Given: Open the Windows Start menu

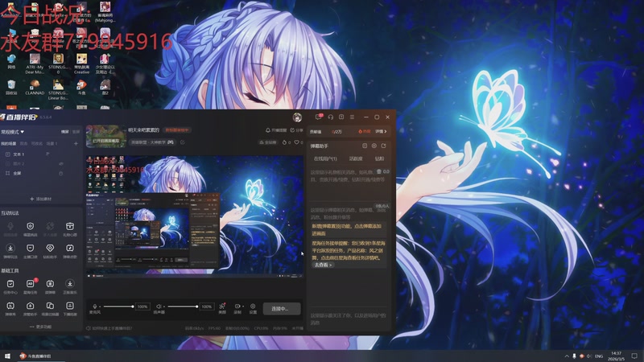Looking at the screenshot, I should [x=7, y=356].
